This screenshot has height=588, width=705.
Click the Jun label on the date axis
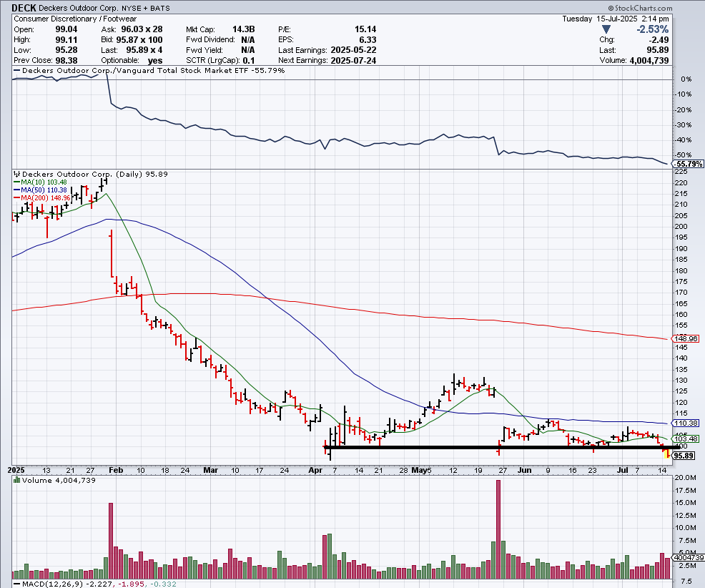click(525, 470)
